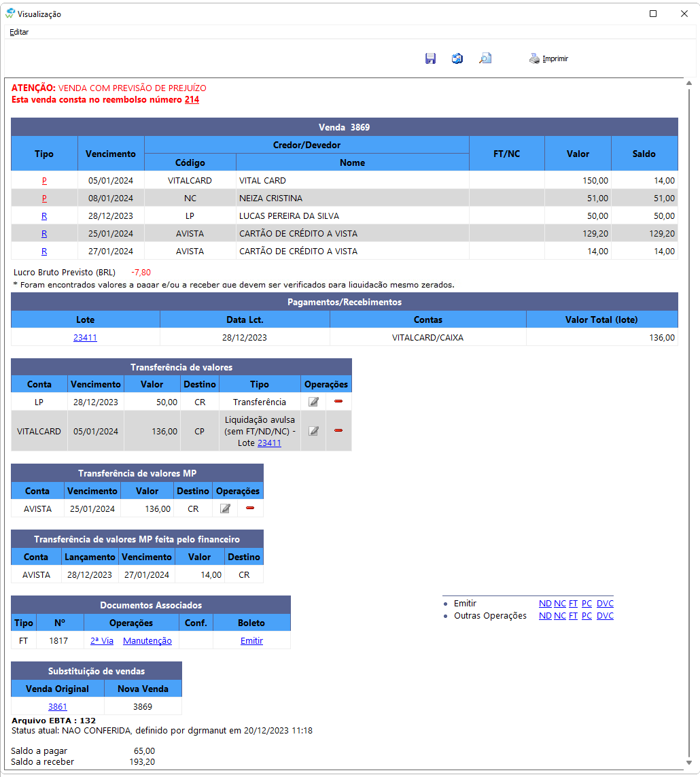Click ND in the Outras Operações row
This screenshot has width=700, height=777.
(545, 615)
